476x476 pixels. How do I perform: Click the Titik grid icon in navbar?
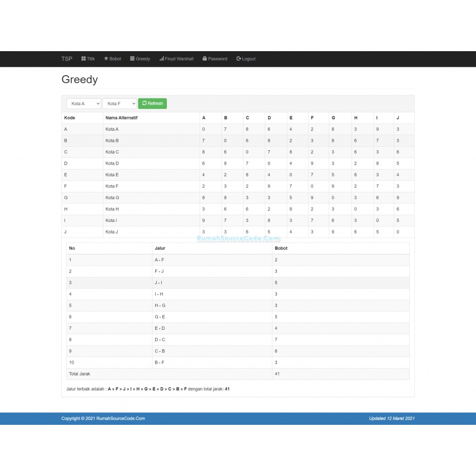(83, 58)
